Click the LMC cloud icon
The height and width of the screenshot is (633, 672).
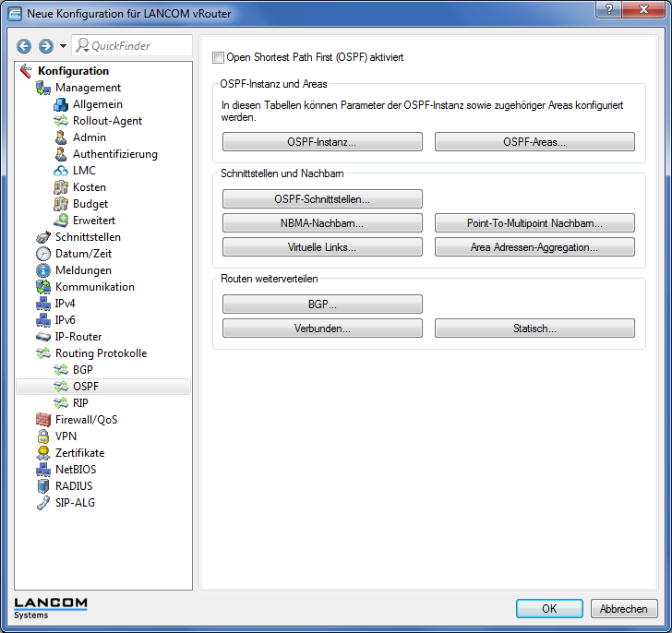(x=61, y=171)
